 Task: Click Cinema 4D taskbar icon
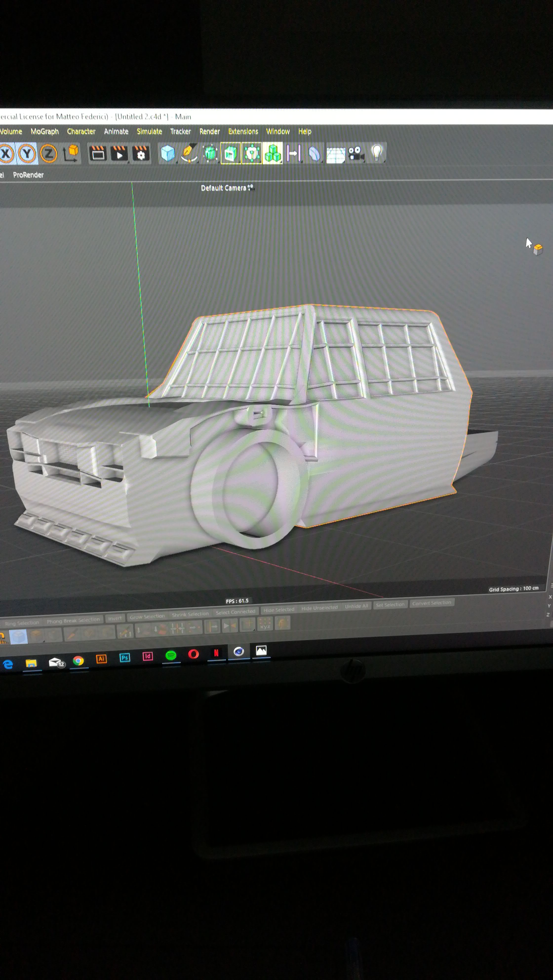click(238, 652)
